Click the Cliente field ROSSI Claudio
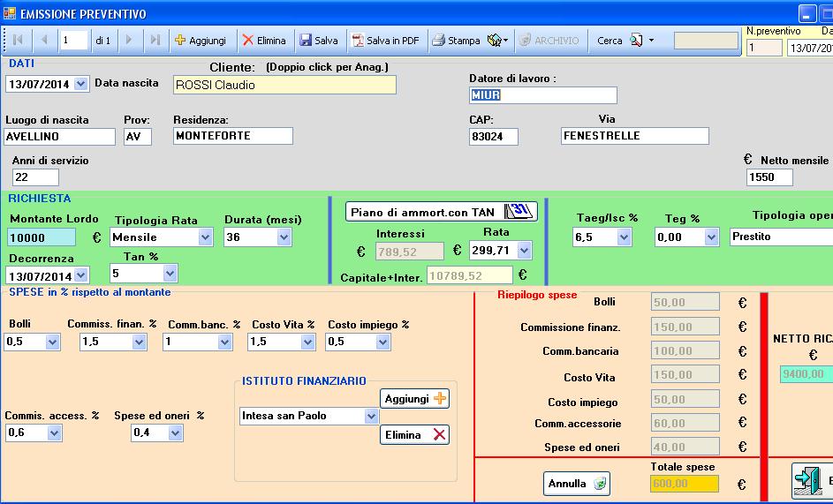 (284, 85)
